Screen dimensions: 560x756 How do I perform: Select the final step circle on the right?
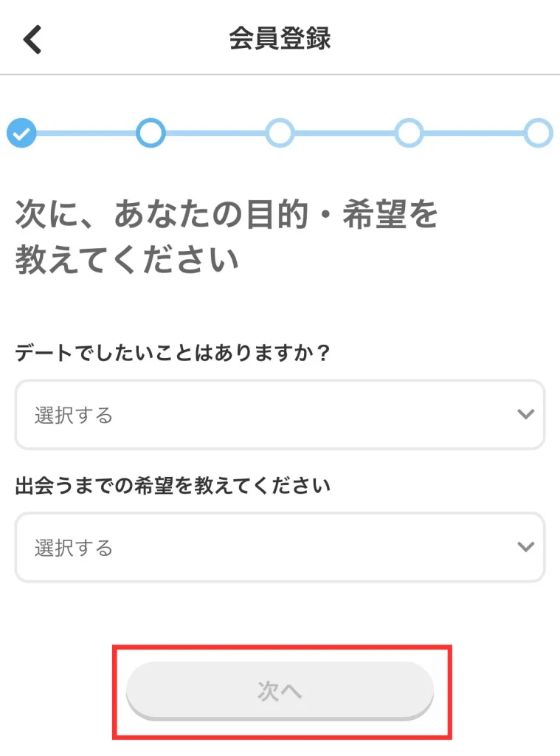pos(539,134)
